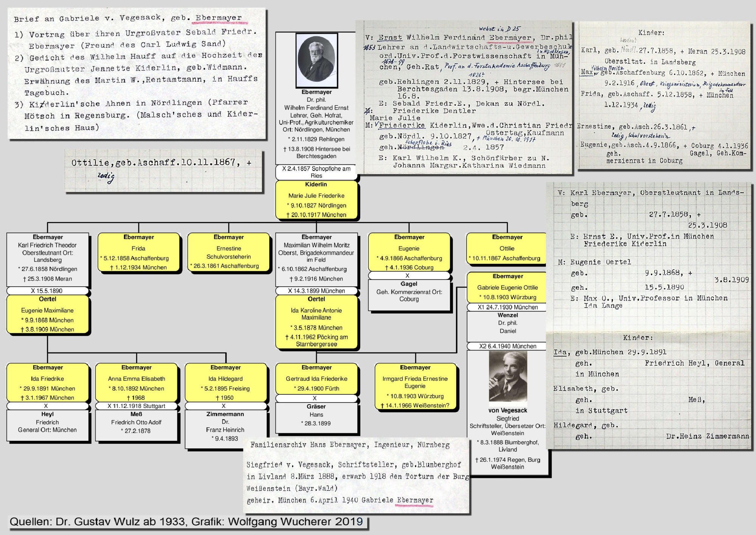The height and width of the screenshot is (535, 756).
Task: Click the Wenzel Dr. phil. Daniel box
Action: point(507,326)
